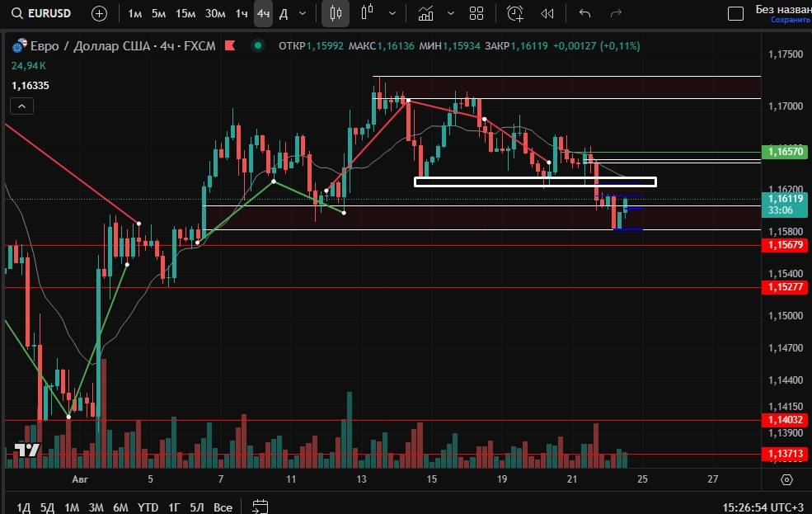This screenshot has height=514, width=812.
Task: Click the red flag next to FXCM
Action: point(232,46)
